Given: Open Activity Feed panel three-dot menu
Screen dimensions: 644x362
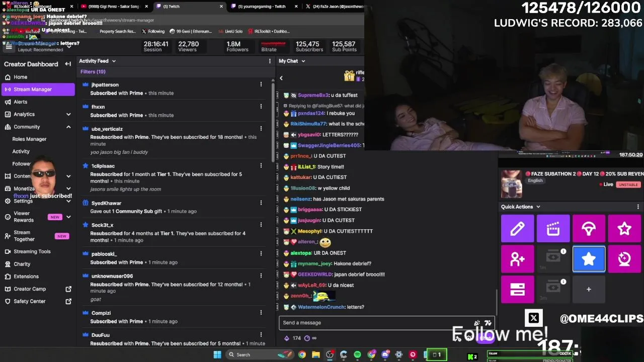Looking at the screenshot, I should [270, 61].
